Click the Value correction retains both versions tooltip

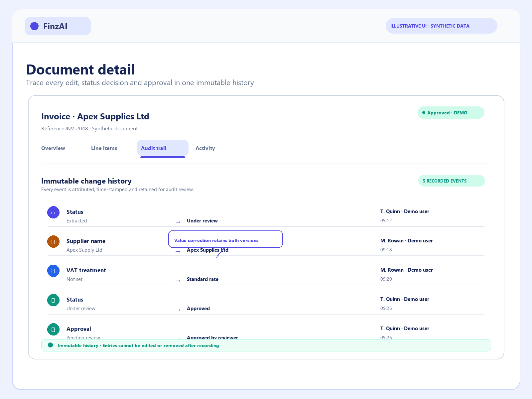[x=225, y=239]
